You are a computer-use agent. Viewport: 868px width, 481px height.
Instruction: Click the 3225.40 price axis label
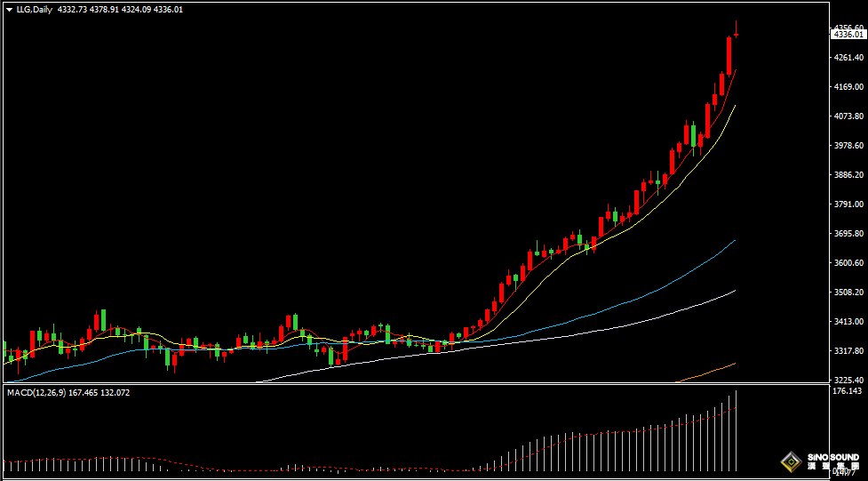(847, 380)
